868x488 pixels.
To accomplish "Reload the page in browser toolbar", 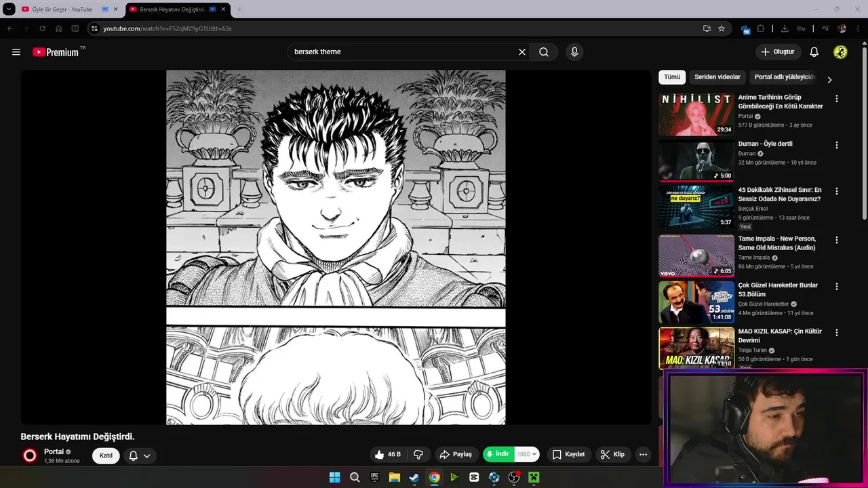I will coord(42,28).
